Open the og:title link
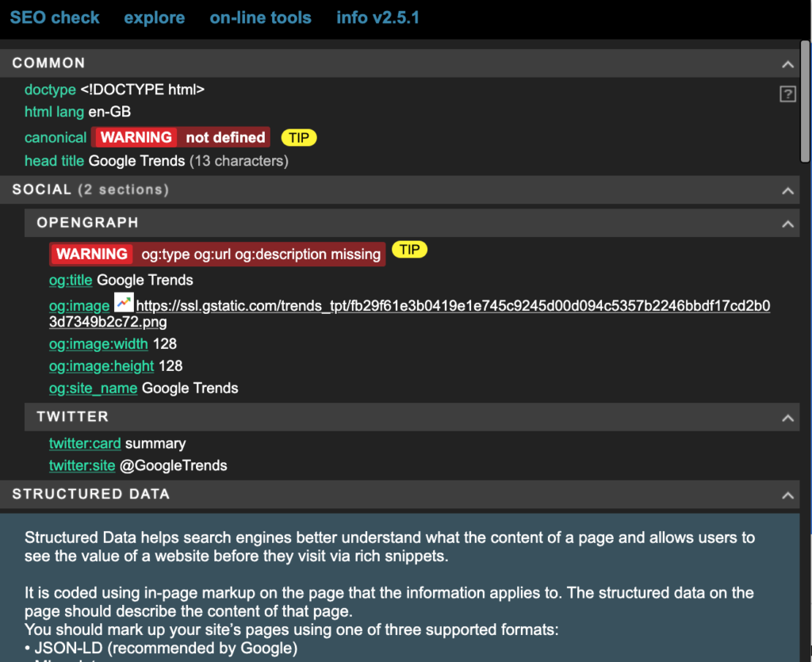The image size is (812, 662). click(x=71, y=280)
